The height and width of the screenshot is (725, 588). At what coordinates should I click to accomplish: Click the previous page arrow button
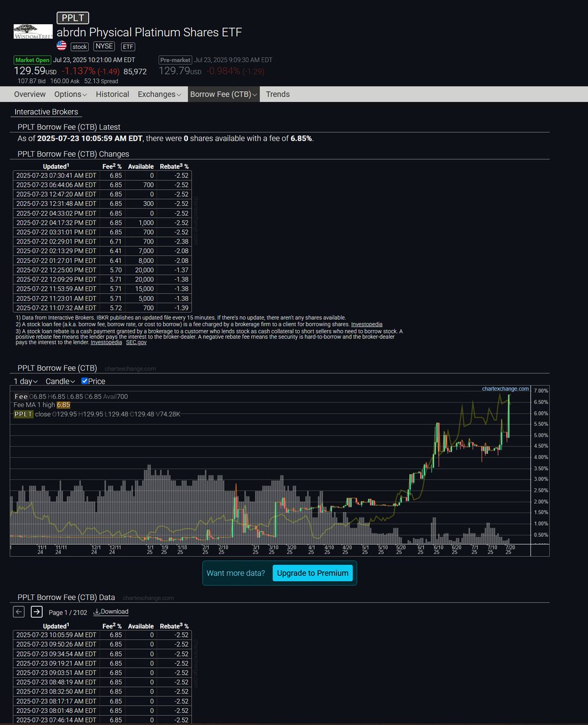(19, 611)
